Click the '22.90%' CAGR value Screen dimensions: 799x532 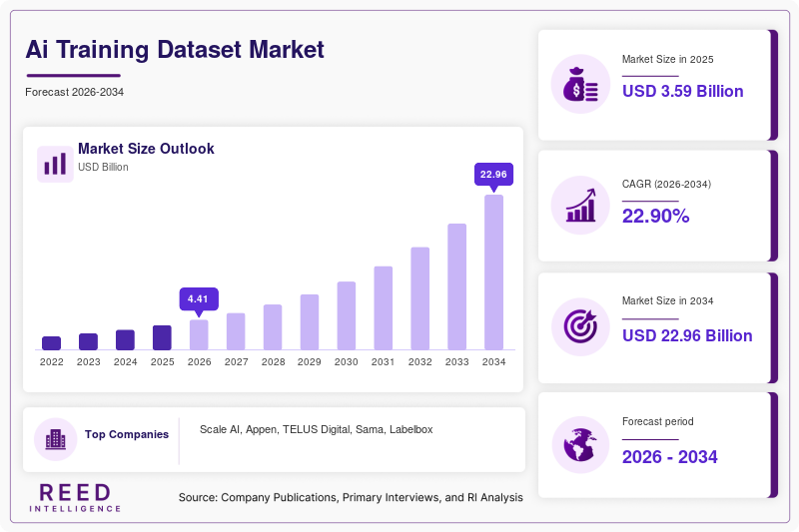[x=656, y=216]
